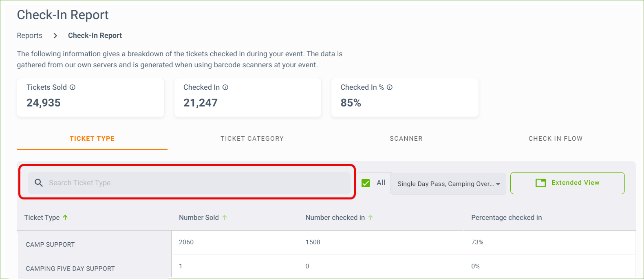Sort by Number Sold arrow icon

[x=225, y=218]
